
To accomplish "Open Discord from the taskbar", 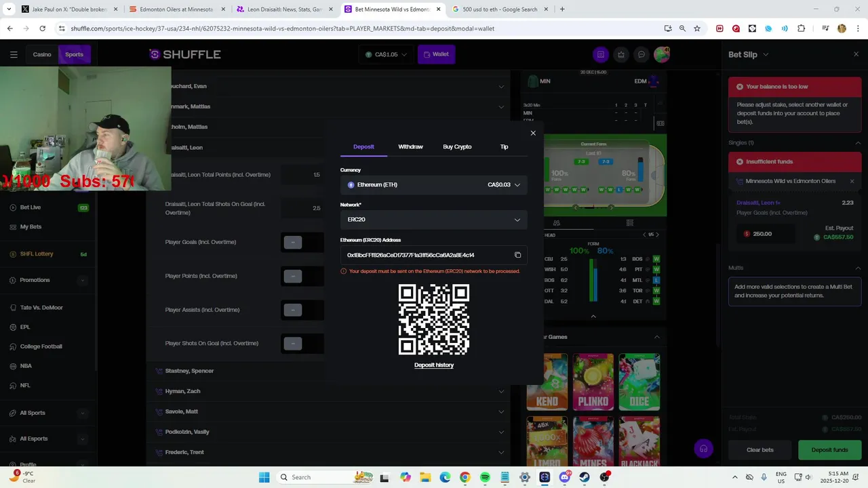I will pyautogui.click(x=564, y=477).
